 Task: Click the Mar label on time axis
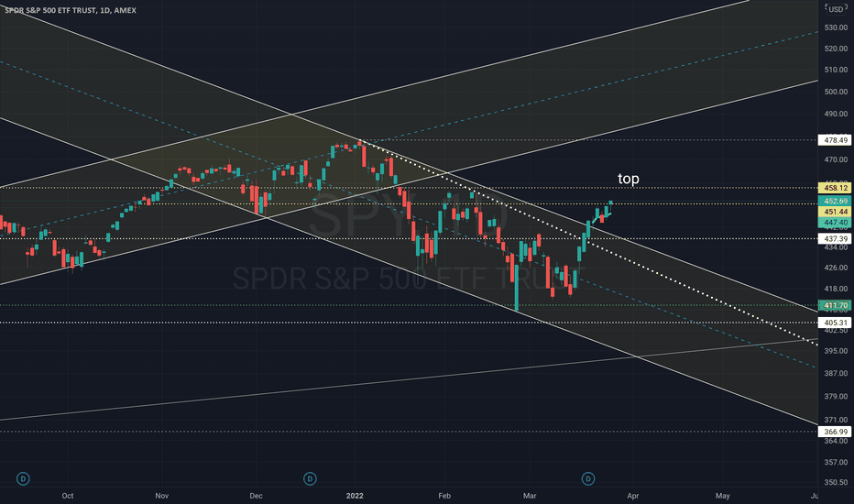530,496
